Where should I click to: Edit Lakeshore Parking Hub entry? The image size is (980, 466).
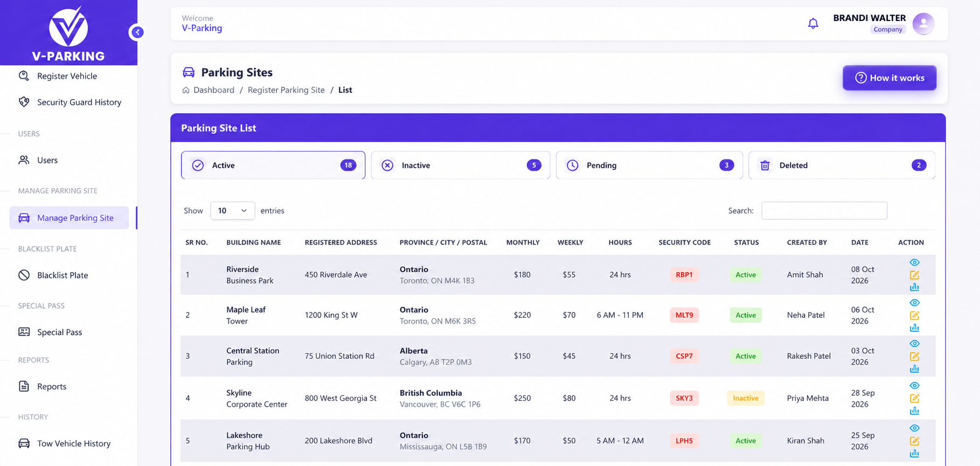914,441
